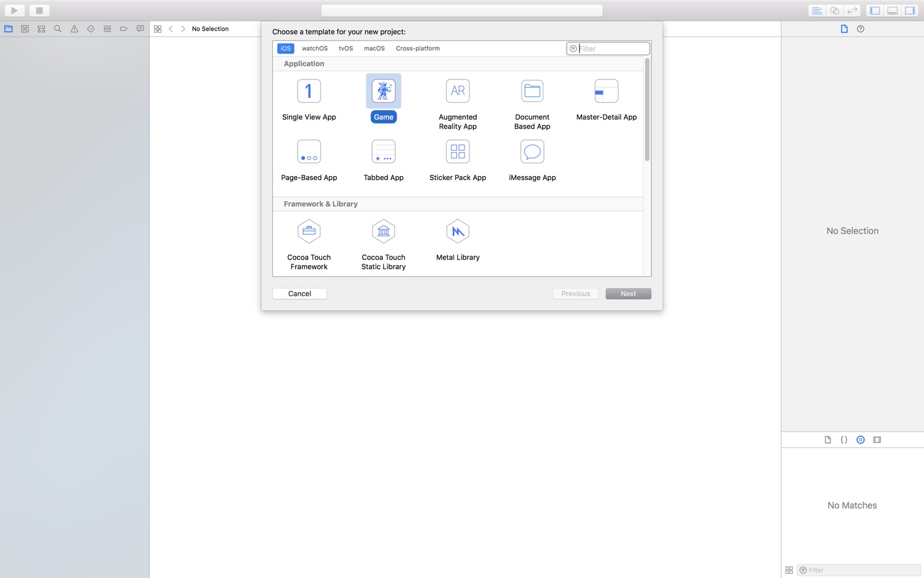Select the tvOS platform tab
Image resolution: width=924 pixels, height=578 pixels.
(x=346, y=48)
